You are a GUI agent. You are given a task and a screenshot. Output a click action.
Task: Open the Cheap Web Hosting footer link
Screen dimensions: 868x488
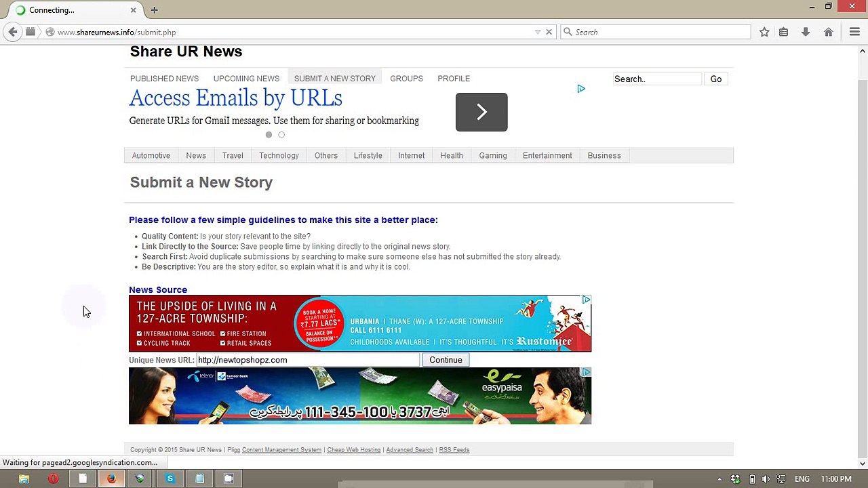click(354, 450)
